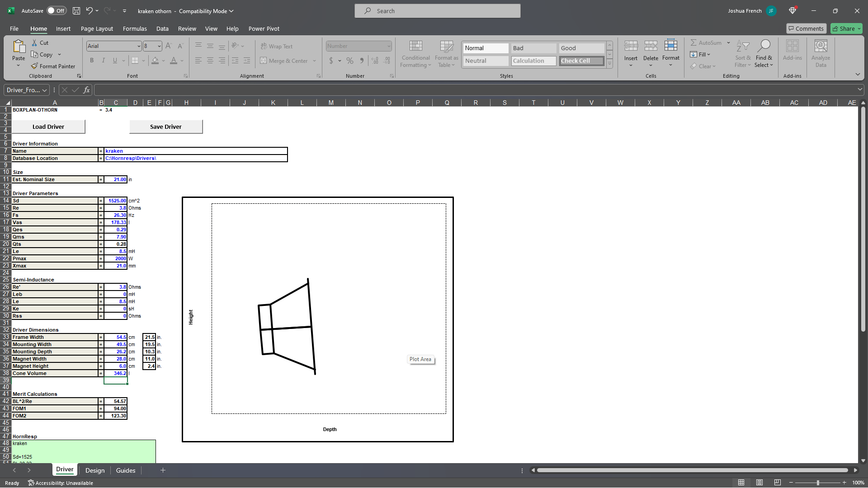868x488 pixels.
Task: Click the Save icon in title bar
Action: point(76,11)
